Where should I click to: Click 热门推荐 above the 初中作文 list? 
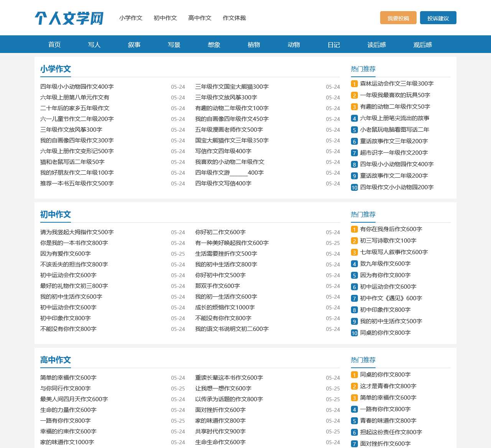tap(363, 214)
